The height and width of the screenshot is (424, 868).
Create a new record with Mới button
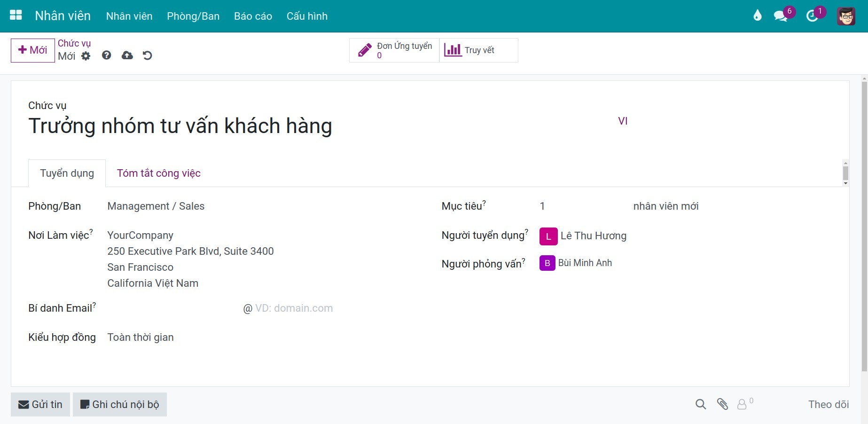pos(33,50)
